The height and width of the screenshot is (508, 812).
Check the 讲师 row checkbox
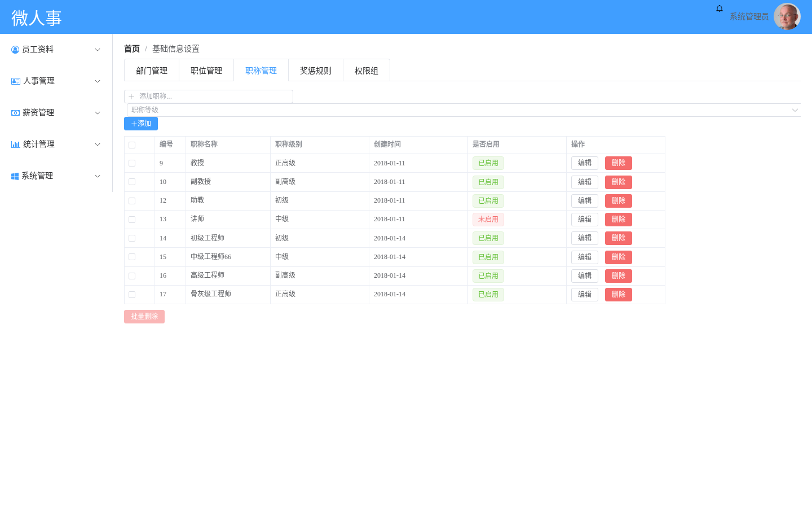tap(132, 220)
